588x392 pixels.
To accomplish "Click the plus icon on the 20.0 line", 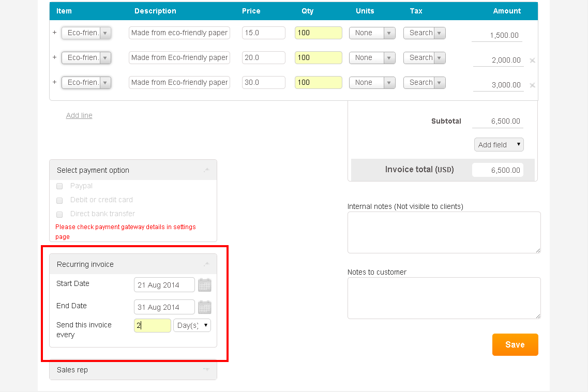I will coord(54,57).
